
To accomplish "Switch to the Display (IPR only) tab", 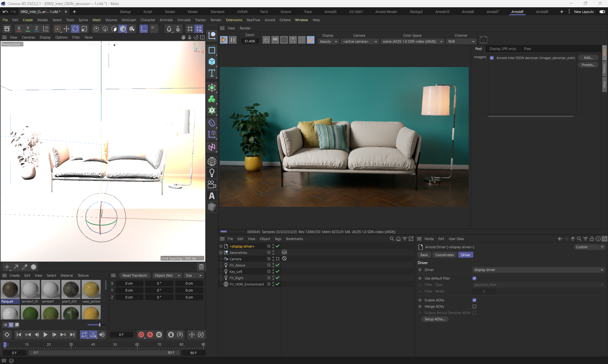I will [503, 49].
